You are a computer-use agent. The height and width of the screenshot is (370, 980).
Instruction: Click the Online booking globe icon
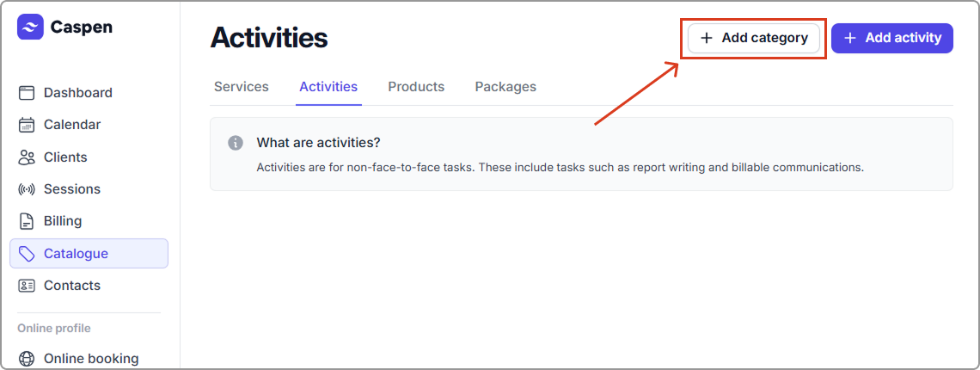pyautogui.click(x=27, y=359)
